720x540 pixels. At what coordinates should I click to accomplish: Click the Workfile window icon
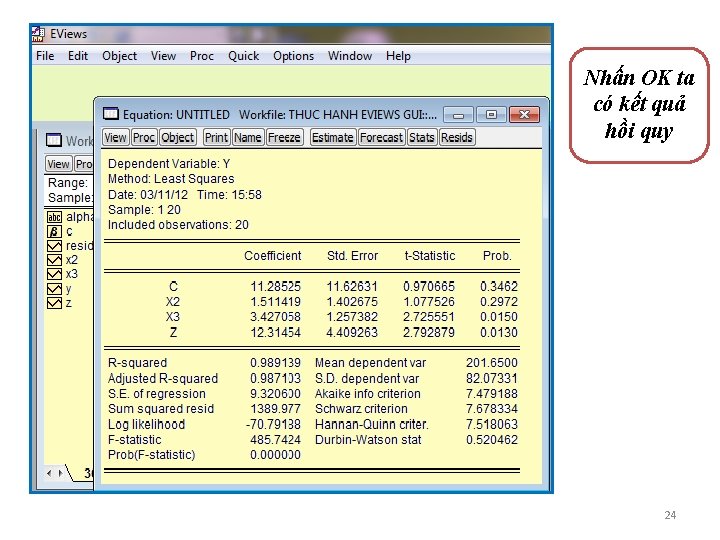point(54,140)
